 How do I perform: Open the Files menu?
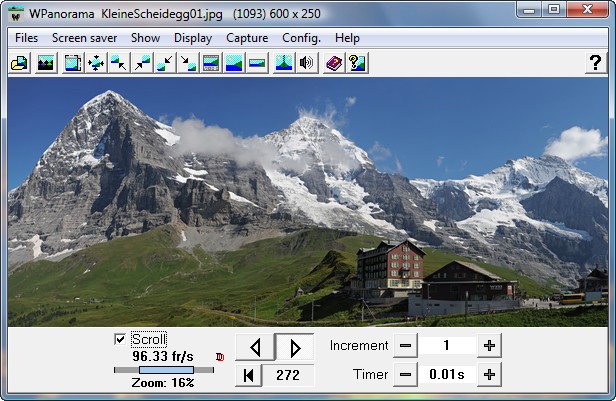point(26,38)
